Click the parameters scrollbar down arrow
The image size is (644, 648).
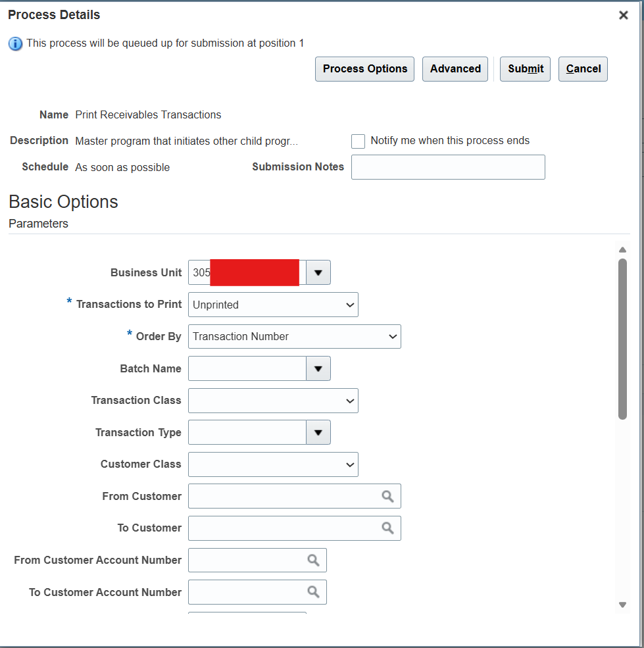pyautogui.click(x=622, y=605)
